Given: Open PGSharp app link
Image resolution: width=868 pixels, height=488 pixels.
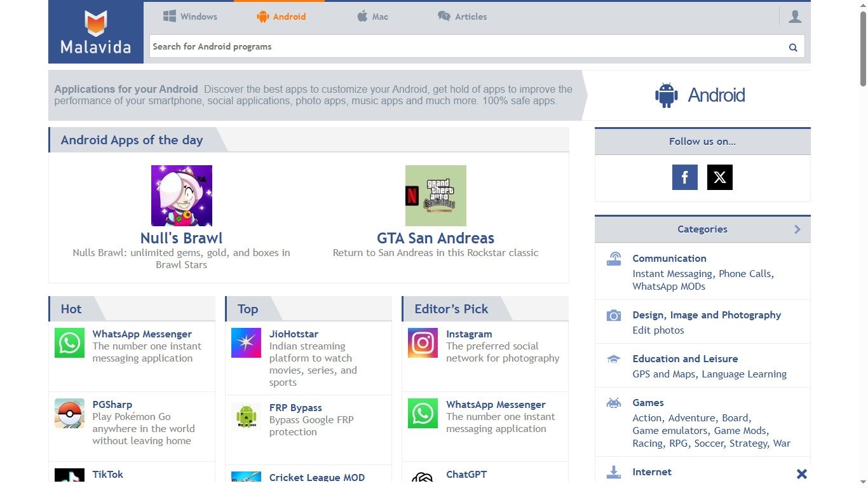Looking at the screenshot, I should pyautogui.click(x=112, y=404).
